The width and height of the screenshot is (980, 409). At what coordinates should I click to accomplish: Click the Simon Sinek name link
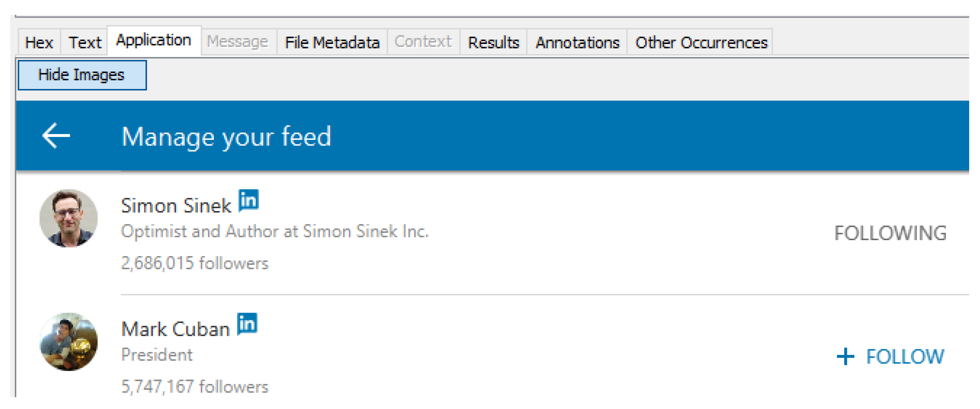(176, 206)
